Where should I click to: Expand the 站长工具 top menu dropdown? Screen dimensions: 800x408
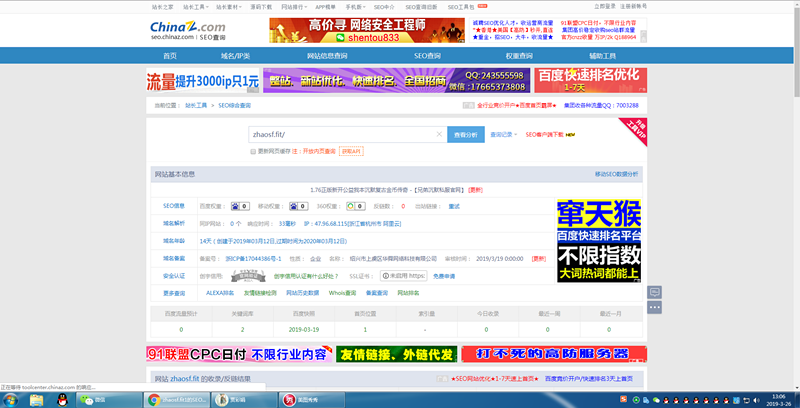coord(196,7)
